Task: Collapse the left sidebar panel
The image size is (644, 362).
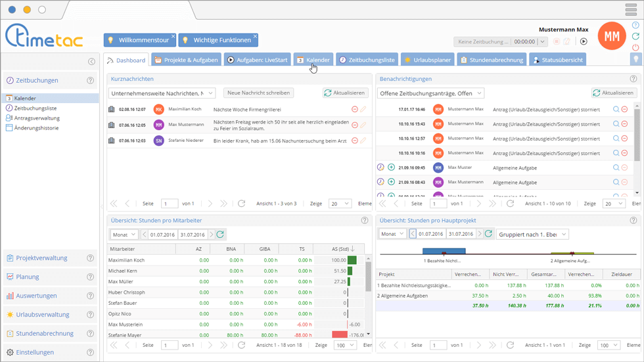Action: tap(91, 62)
